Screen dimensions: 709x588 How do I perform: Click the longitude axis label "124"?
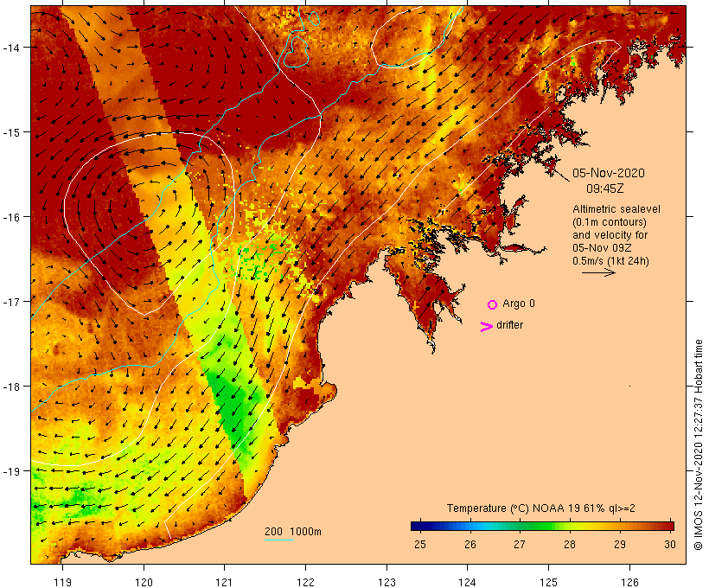[468, 582]
